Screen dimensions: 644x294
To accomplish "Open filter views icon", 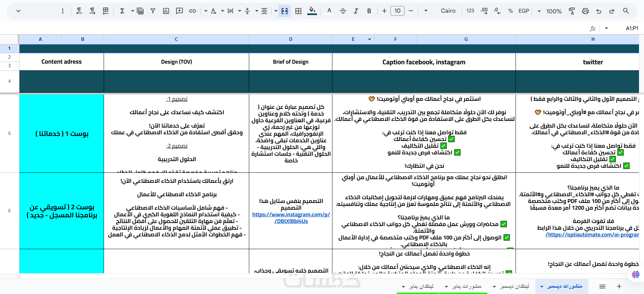I will [140, 11].
